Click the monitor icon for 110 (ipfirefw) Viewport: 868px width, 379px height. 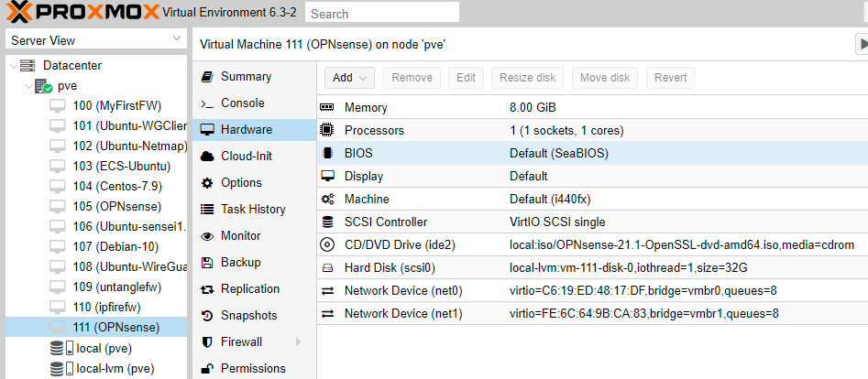point(58,307)
